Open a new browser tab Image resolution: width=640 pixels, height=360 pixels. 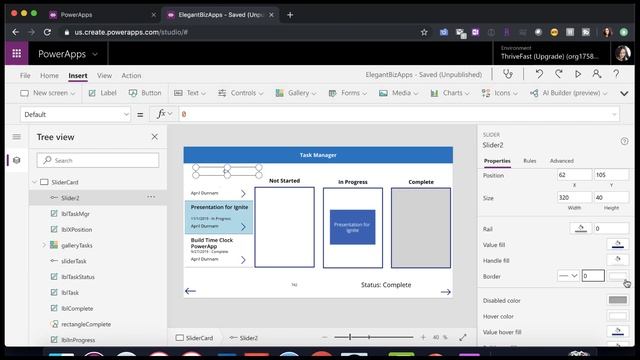pos(290,15)
